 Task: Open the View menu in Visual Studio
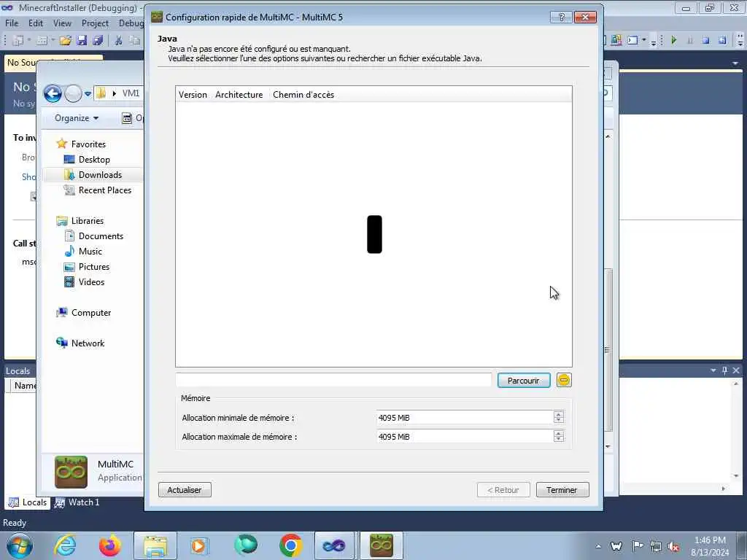tap(62, 23)
